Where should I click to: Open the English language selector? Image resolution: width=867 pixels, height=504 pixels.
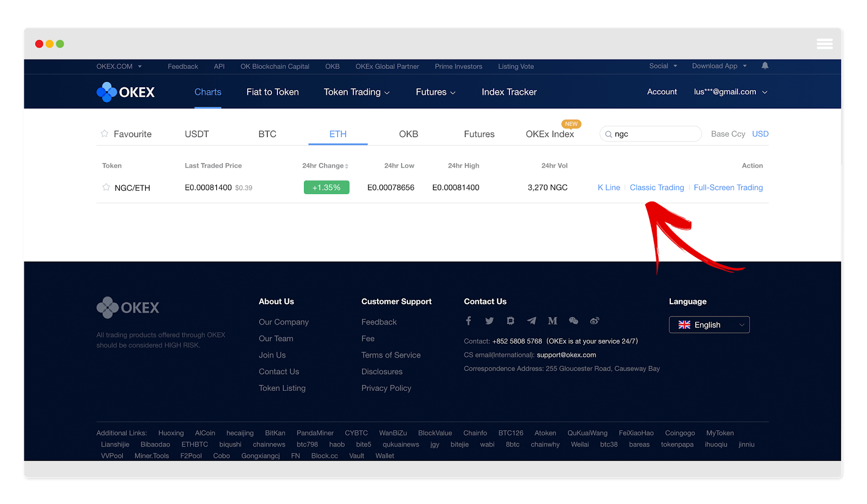(x=709, y=325)
